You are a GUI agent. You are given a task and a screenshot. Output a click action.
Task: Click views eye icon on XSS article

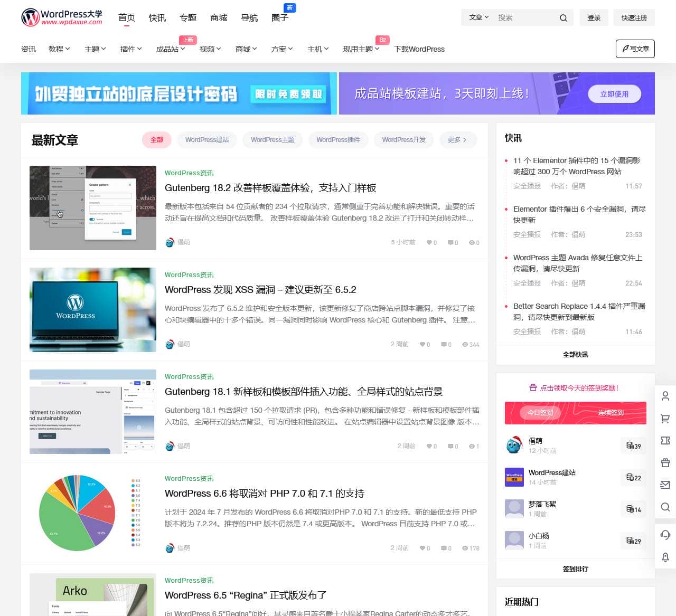465,345
